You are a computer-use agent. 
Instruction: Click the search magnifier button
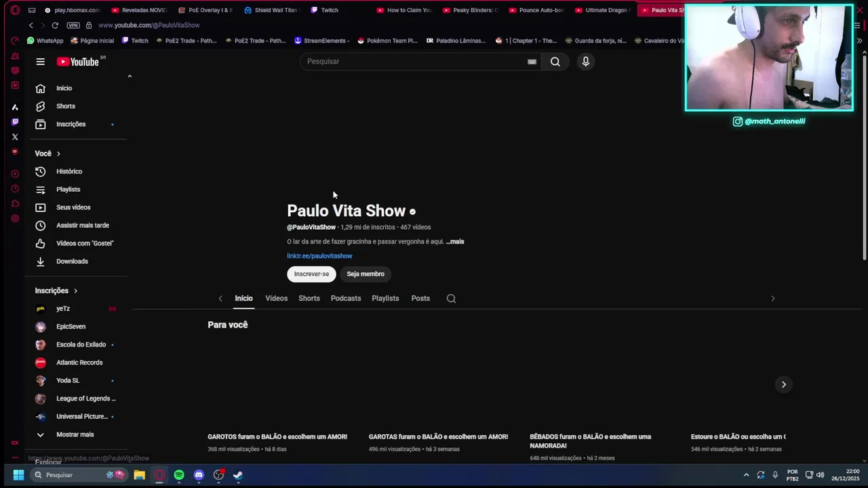tap(555, 62)
